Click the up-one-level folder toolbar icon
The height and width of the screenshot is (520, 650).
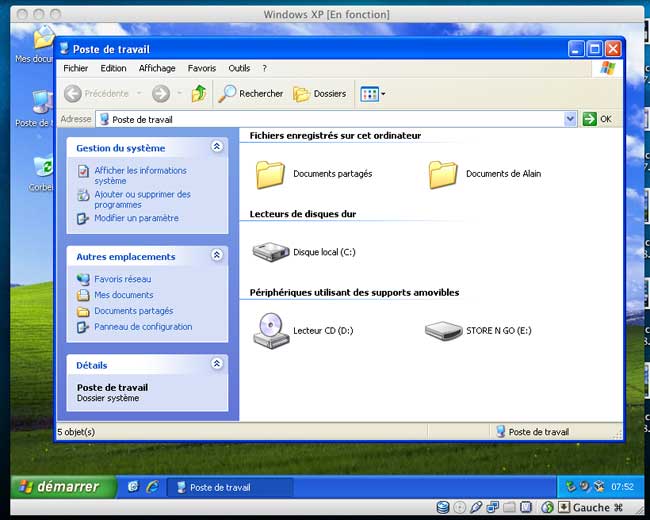(199, 93)
